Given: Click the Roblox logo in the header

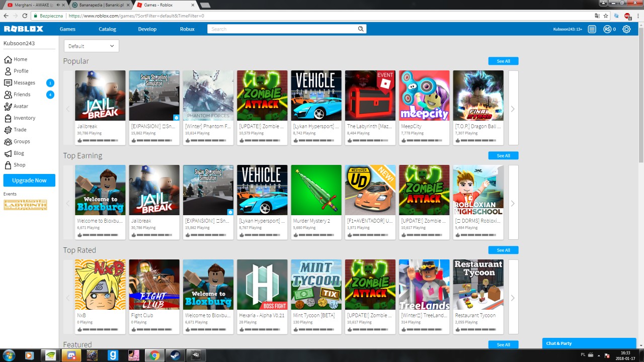Looking at the screenshot, I should click(x=24, y=29).
